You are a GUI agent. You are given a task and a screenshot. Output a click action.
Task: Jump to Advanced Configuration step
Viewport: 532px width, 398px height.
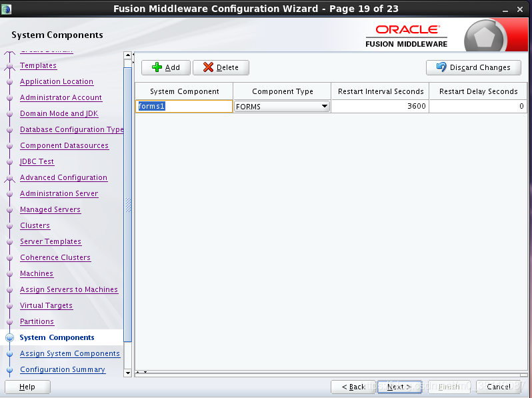coord(63,177)
